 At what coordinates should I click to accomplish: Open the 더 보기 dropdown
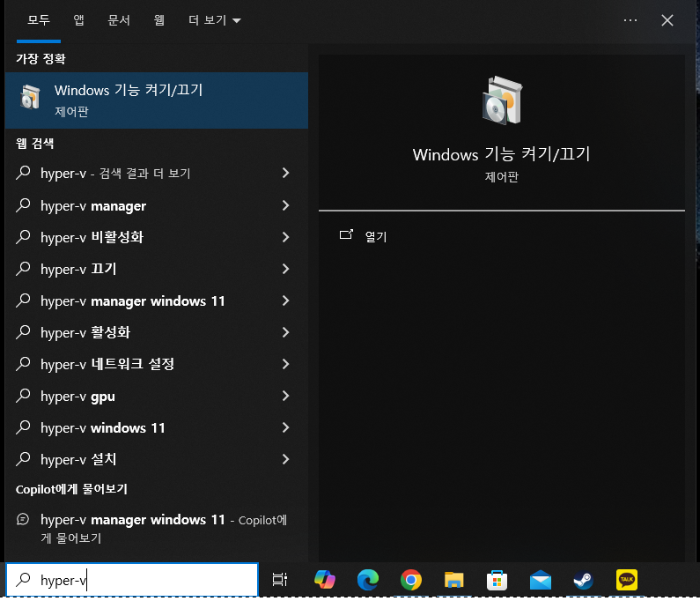point(214,20)
